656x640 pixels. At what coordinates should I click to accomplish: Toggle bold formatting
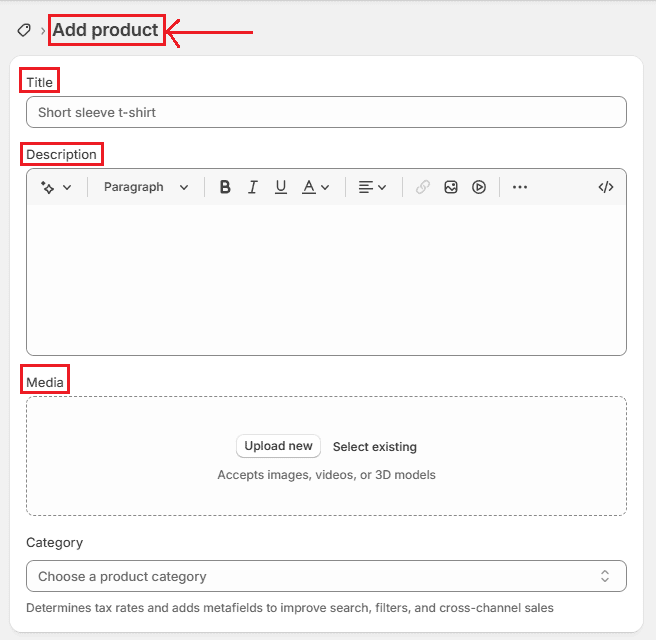pos(225,187)
